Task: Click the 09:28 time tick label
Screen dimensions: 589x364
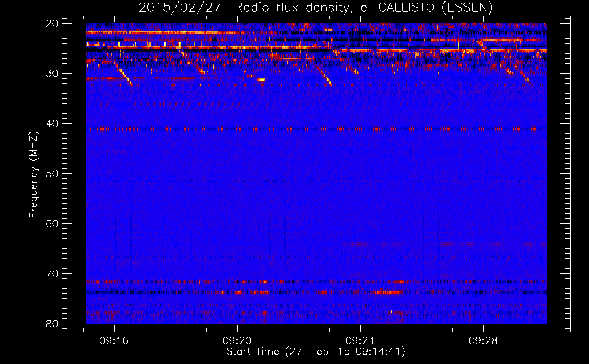Action: tap(483, 341)
